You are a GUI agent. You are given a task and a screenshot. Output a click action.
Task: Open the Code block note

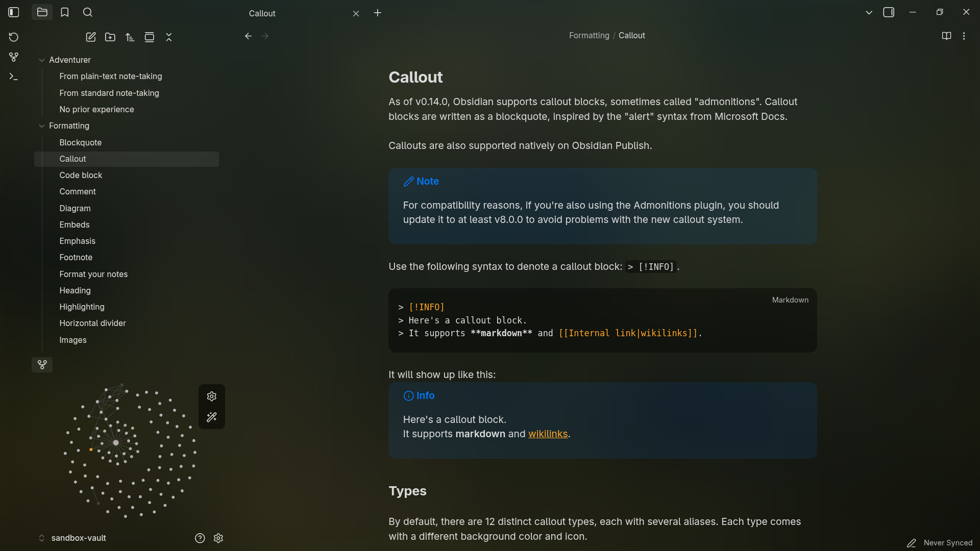81,175
